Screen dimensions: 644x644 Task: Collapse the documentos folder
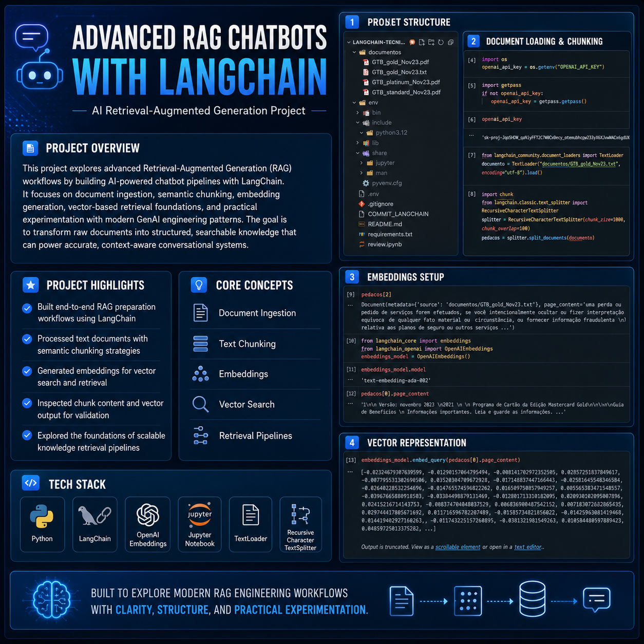(354, 52)
